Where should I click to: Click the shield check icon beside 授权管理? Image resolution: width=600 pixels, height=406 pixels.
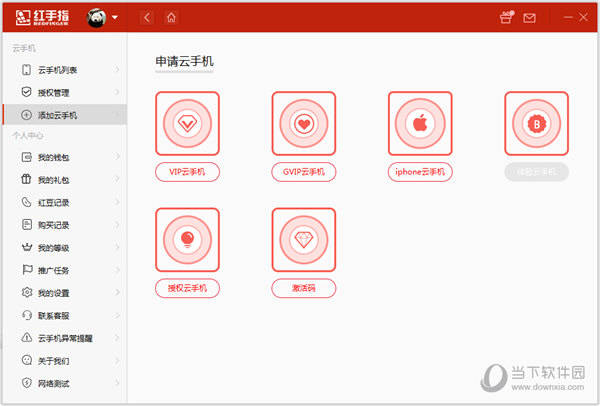point(26,92)
